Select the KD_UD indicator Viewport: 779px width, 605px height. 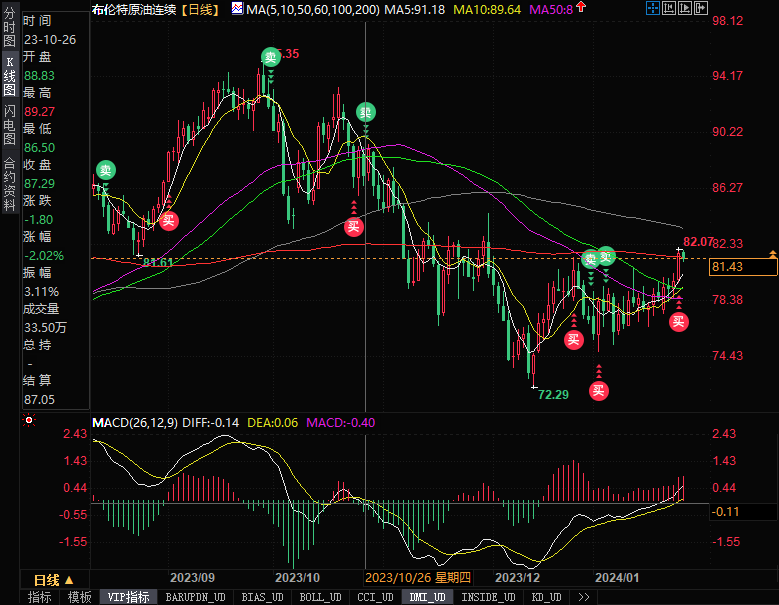(547, 597)
